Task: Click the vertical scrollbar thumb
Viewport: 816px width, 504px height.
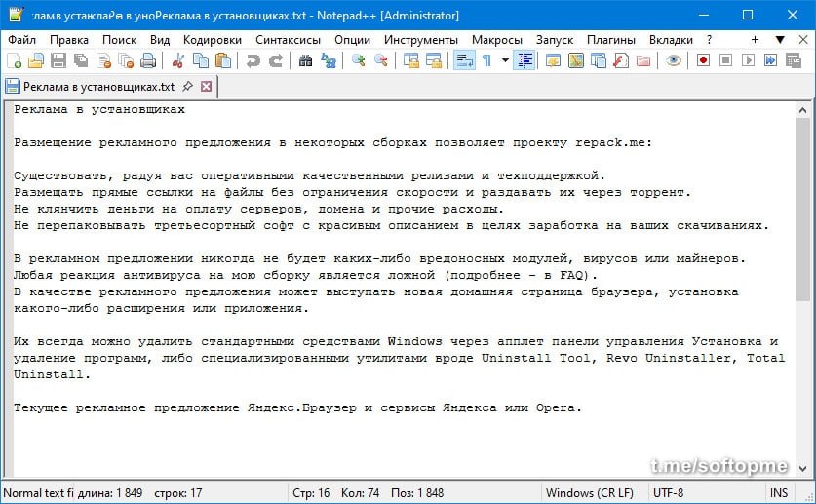Action: [x=802, y=209]
